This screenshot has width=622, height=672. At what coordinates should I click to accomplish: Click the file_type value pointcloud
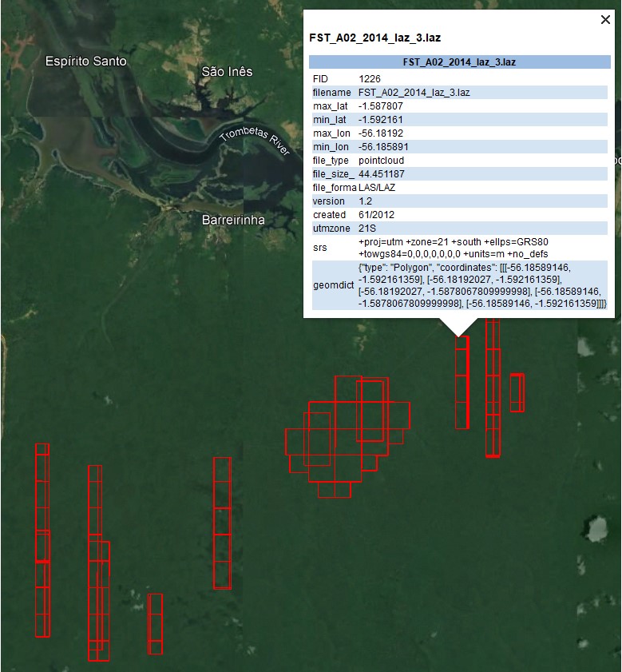[x=381, y=160]
